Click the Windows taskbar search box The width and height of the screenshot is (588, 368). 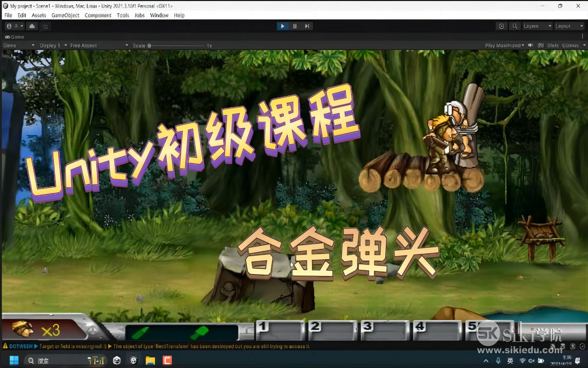point(66,360)
